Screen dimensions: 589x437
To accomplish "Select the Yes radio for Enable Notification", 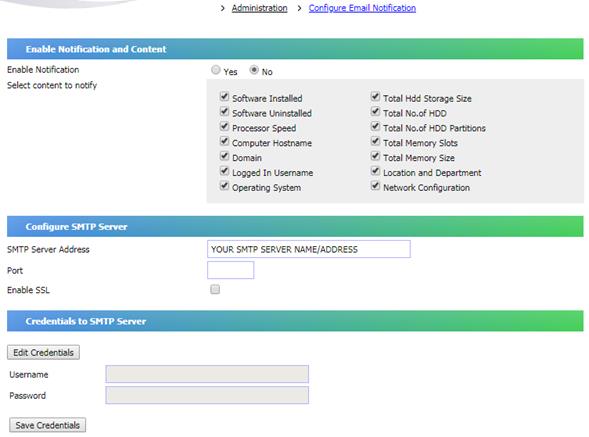I will [216, 70].
